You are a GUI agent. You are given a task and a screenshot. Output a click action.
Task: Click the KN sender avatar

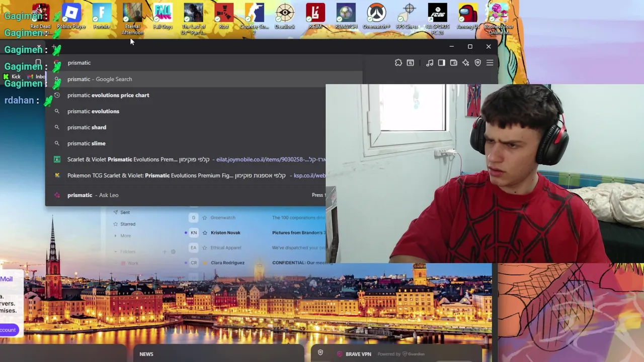[x=194, y=233]
